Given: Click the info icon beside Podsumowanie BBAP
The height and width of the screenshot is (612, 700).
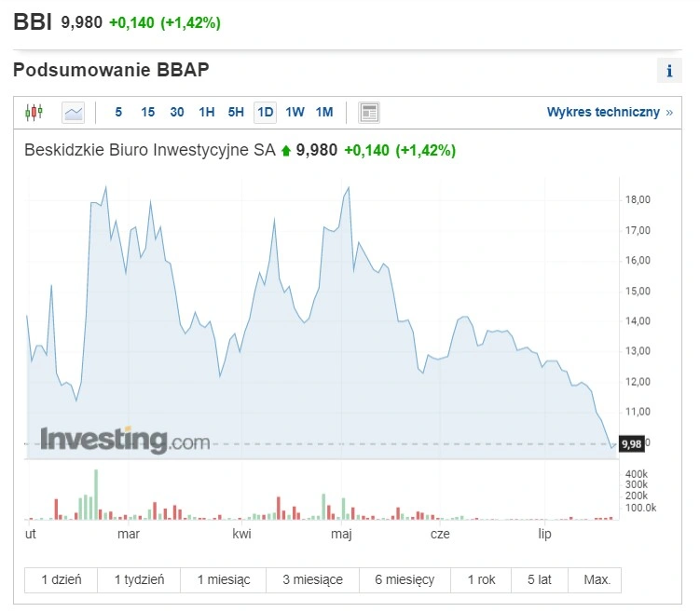Looking at the screenshot, I should [x=669, y=71].
